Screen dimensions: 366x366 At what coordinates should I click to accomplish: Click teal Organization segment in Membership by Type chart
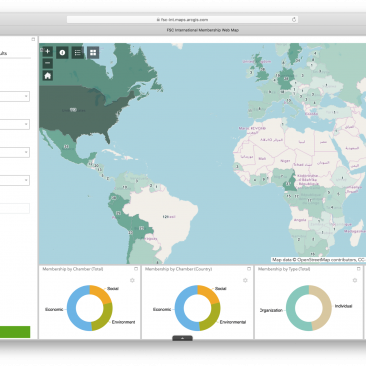pos(291,308)
